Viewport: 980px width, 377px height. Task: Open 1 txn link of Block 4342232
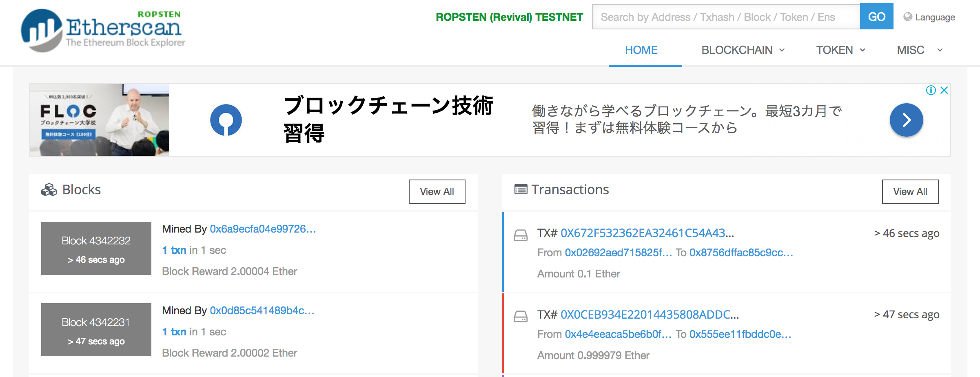pyautogui.click(x=174, y=250)
